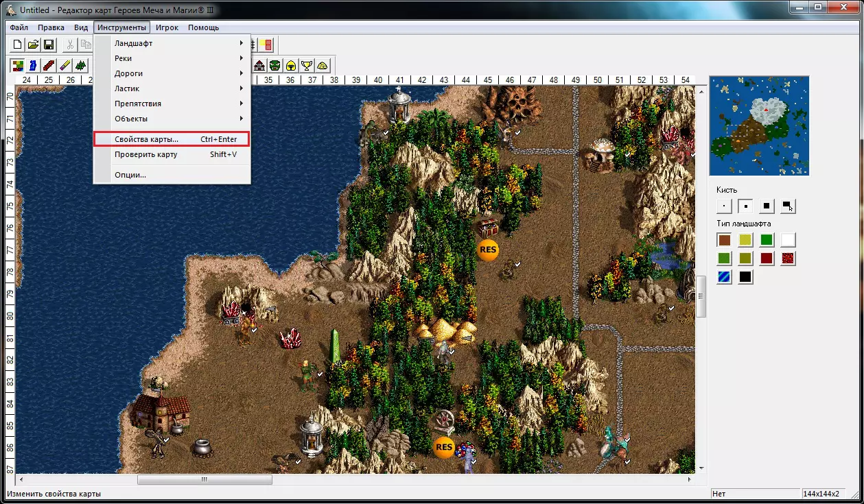Select the green monster face icon
The height and width of the screenshot is (504, 864).
275,66
